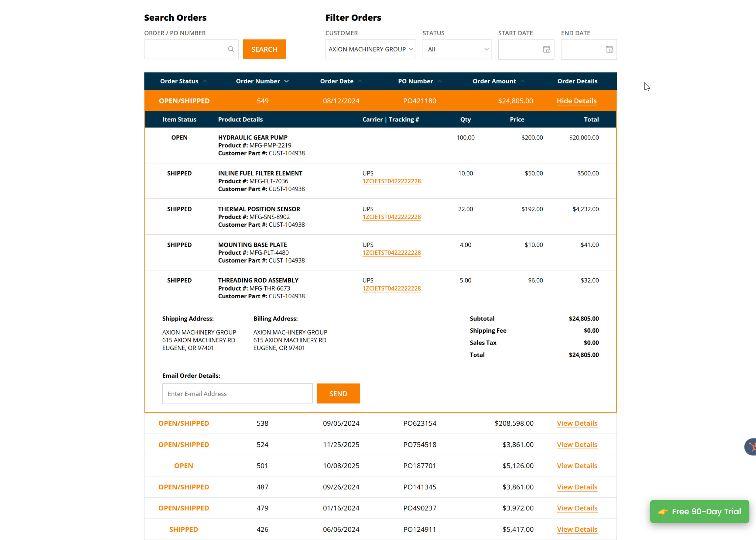Click the Search button
Viewport: 756px width, 540px height.
tap(265, 49)
